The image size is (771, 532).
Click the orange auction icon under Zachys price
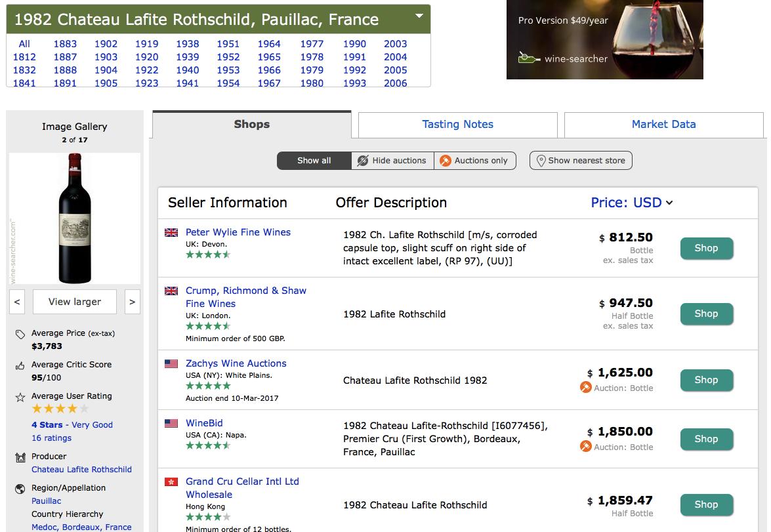(x=585, y=388)
